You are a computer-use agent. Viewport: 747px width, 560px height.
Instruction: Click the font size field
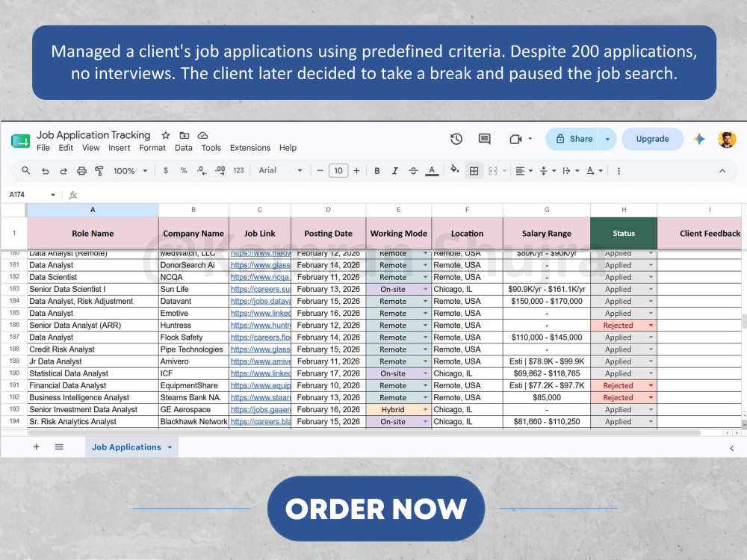pos(338,170)
